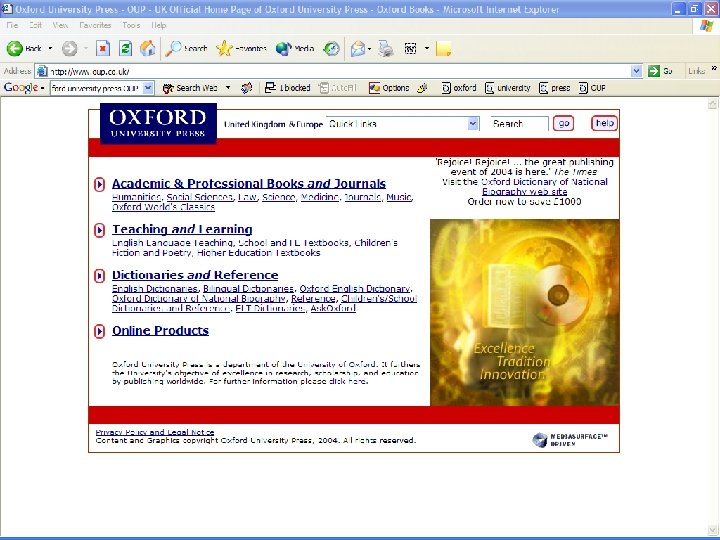Click the page icon in the Address bar
This screenshot has width=720, height=540.
[42, 71]
